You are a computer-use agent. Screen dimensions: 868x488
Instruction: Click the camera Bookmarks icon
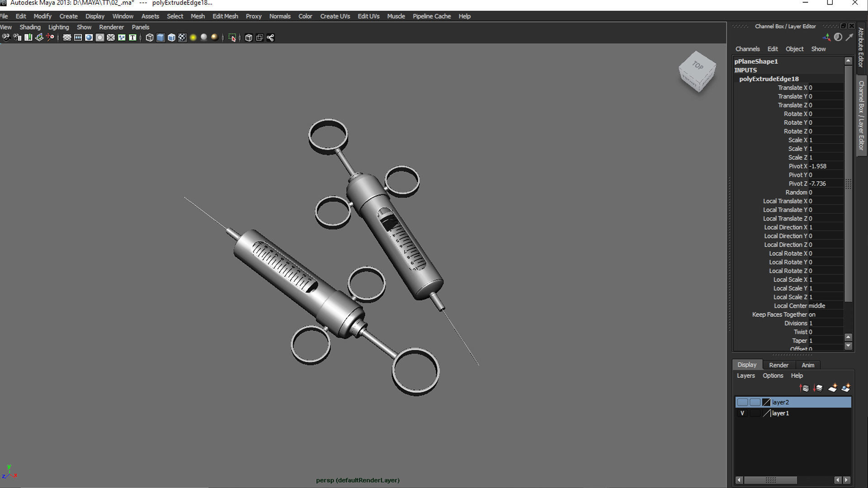pos(28,38)
